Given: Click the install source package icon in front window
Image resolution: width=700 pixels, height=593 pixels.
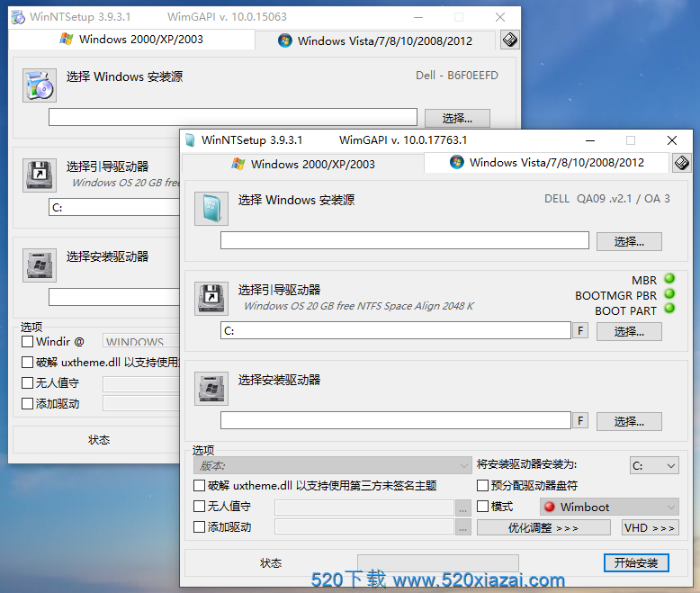Looking at the screenshot, I should point(211,209).
